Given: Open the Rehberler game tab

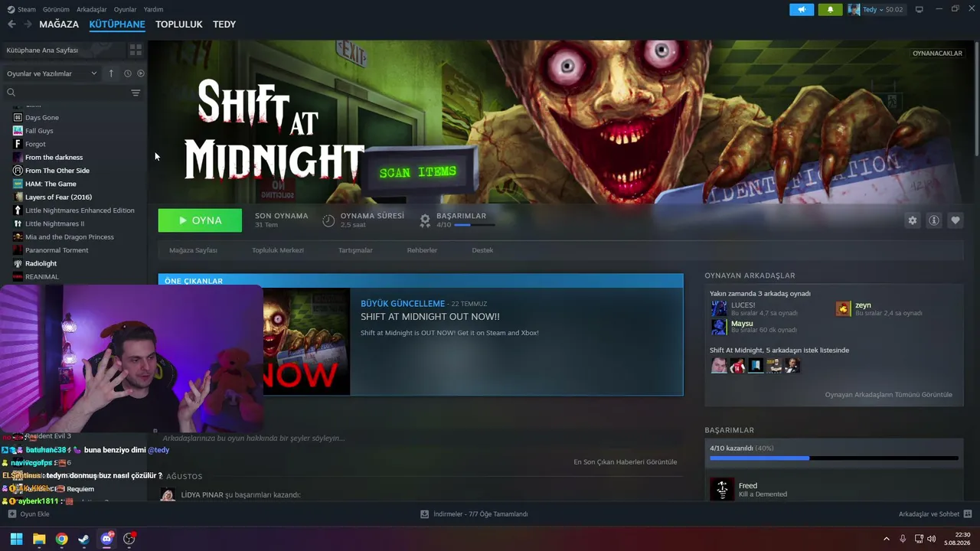Looking at the screenshot, I should pyautogui.click(x=422, y=250).
